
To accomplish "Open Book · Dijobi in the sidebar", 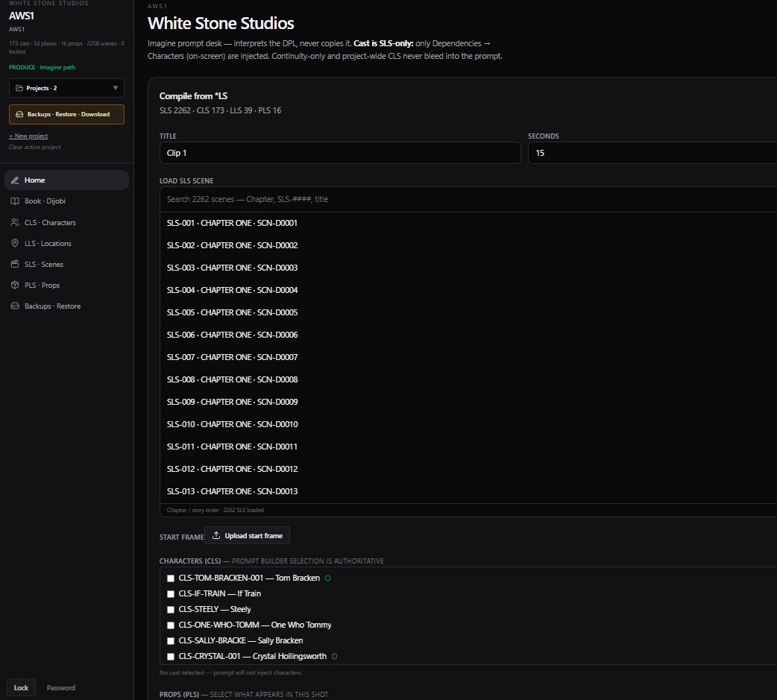I will pyautogui.click(x=66, y=201).
